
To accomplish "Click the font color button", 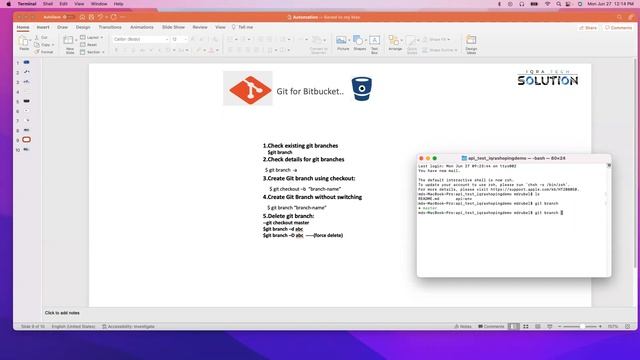I will [211, 50].
